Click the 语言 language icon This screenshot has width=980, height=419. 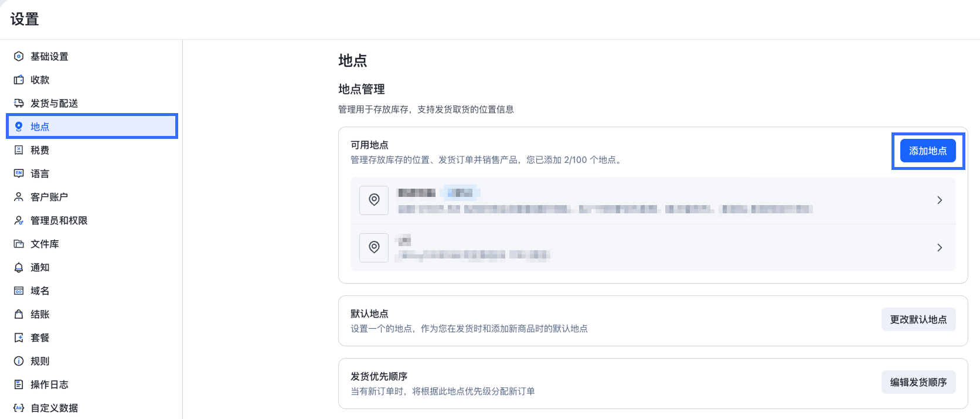pyautogui.click(x=19, y=173)
